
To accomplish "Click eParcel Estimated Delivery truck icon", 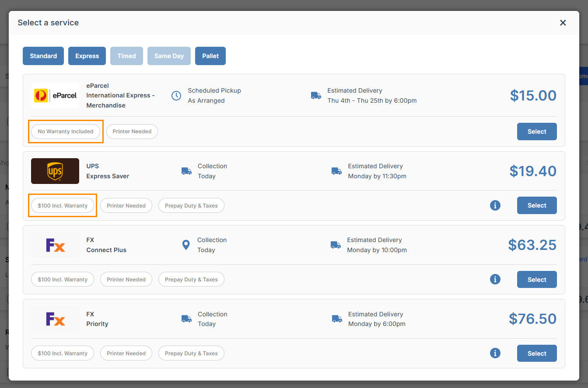I will point(316,96).
